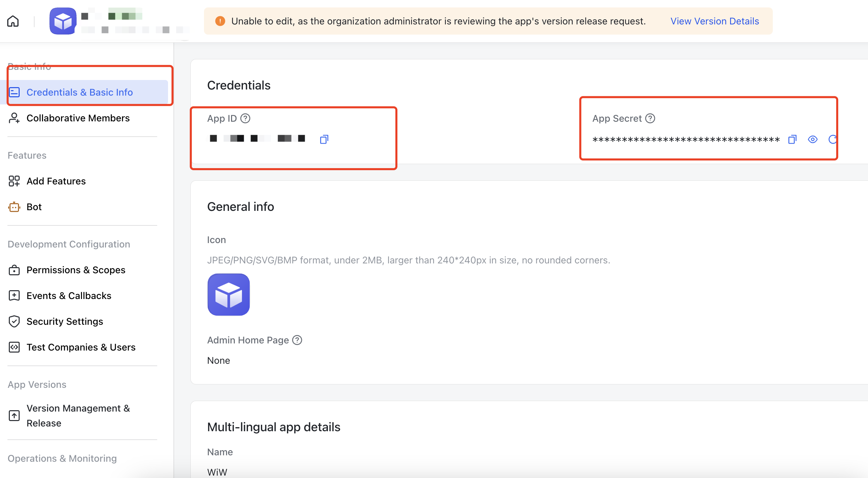Click the home icon in header

(13, 21)
